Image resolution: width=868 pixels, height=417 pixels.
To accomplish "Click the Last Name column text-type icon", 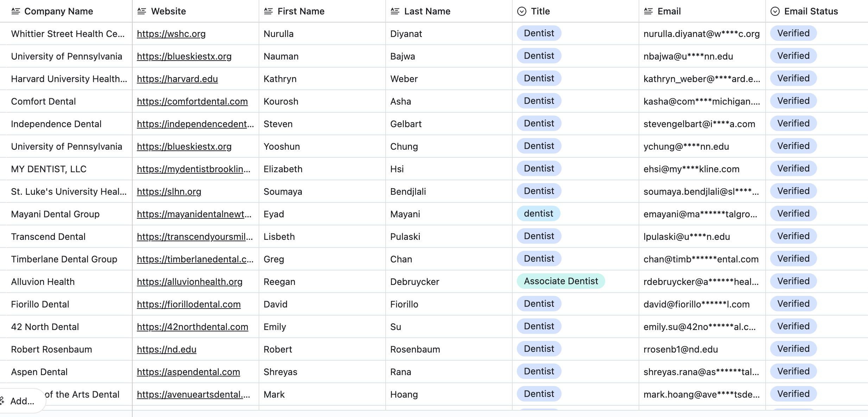I will click(x=395, y=11).
